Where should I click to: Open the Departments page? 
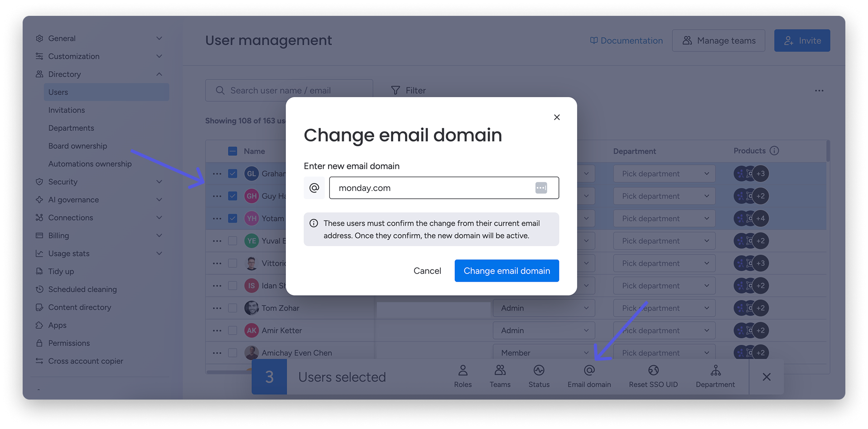click(x=71, y=128)
